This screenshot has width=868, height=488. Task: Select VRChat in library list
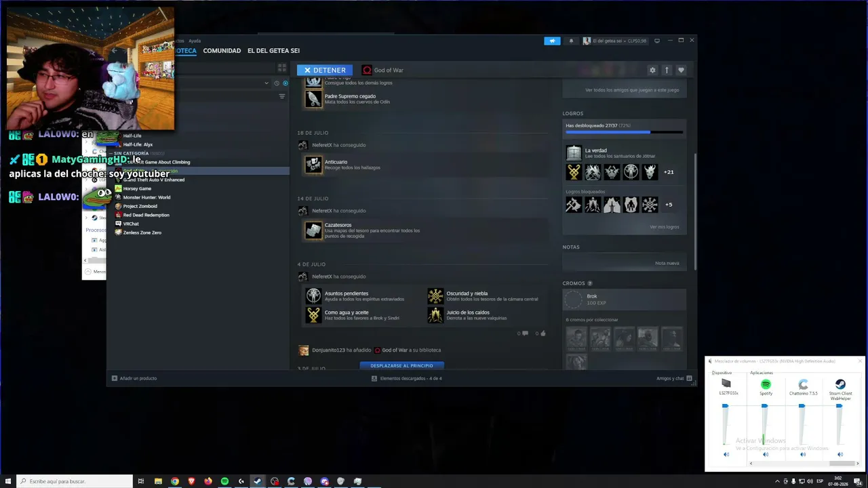(130, 224)
